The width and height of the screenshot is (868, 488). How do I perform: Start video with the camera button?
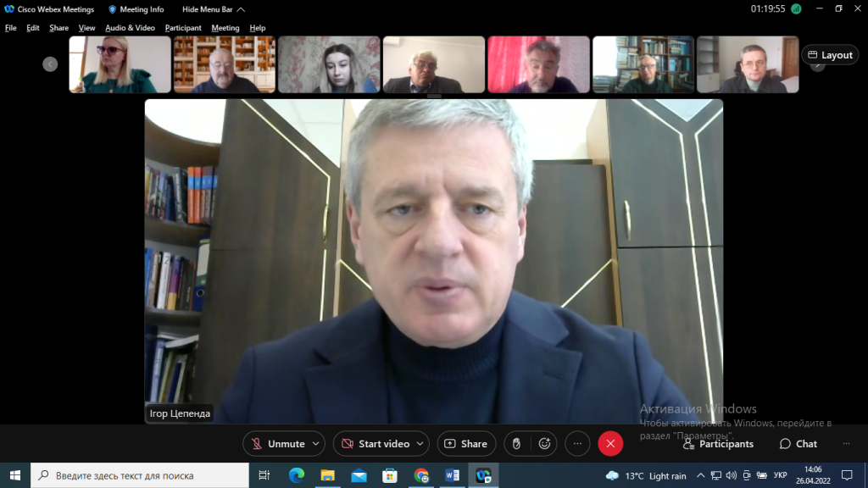pyautogui.click(x=375, y=444)
